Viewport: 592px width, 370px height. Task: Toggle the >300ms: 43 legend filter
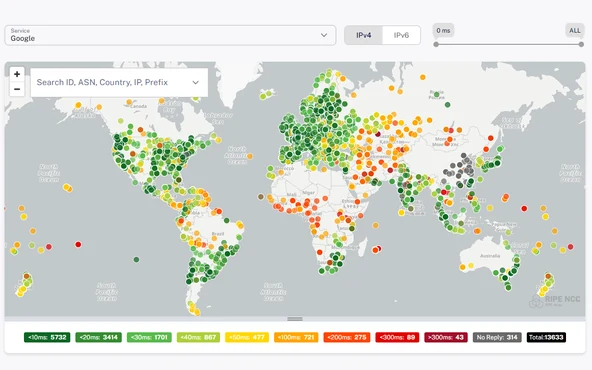[446, 337]
